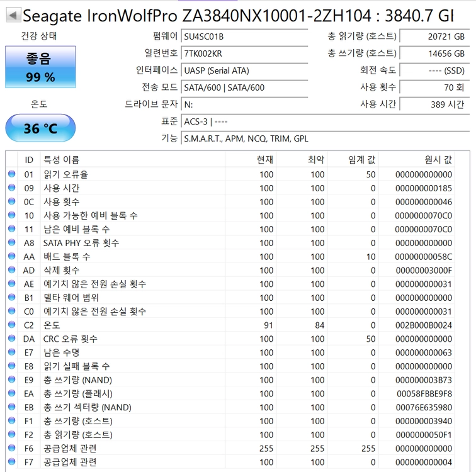Viewport: 476px width, 472px height.
Task: Click power on hours value 389 시간
Action: [434, 104]
